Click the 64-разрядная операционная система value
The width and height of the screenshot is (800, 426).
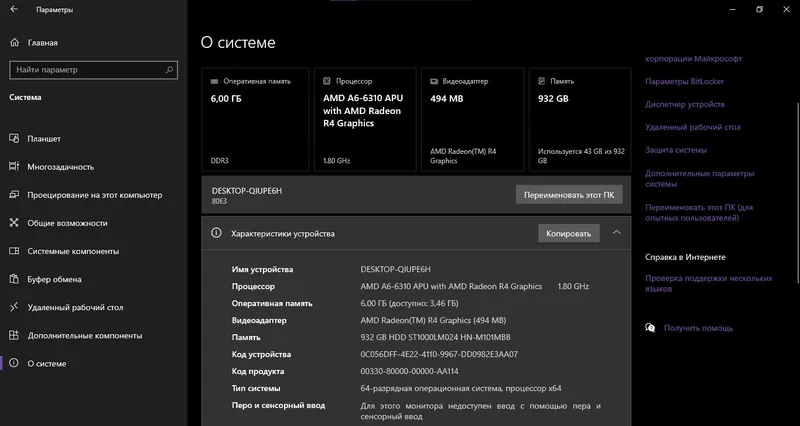point(461,388)
